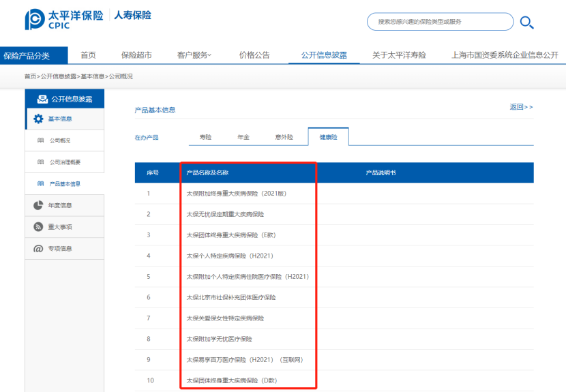Click product 太保附加学无忧医疗保险
This screenshot has width=566, height=392.
click(219, 339)
